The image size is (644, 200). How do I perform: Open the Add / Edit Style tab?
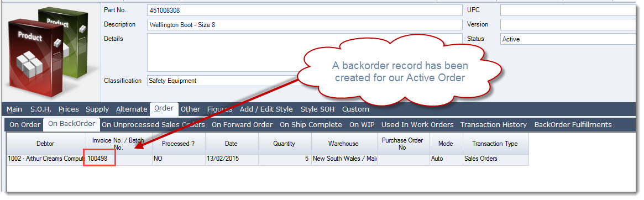coord(266,109)
